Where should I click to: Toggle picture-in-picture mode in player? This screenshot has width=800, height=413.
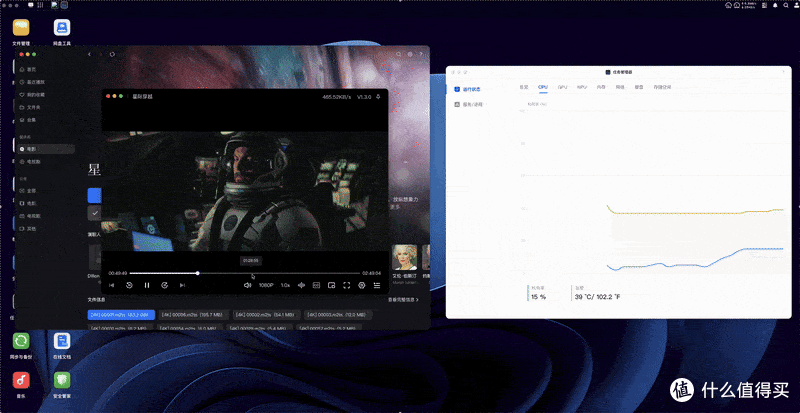coord(331,285)
